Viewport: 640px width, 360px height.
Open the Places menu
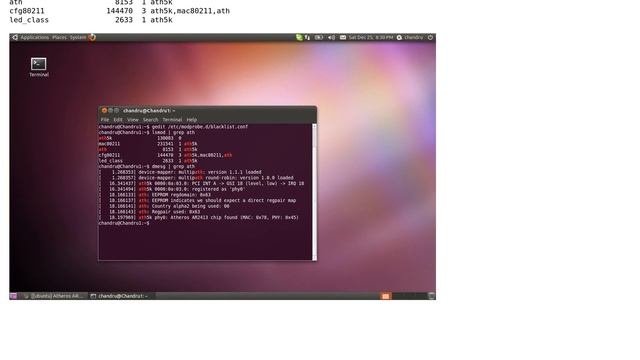(59, 38)
